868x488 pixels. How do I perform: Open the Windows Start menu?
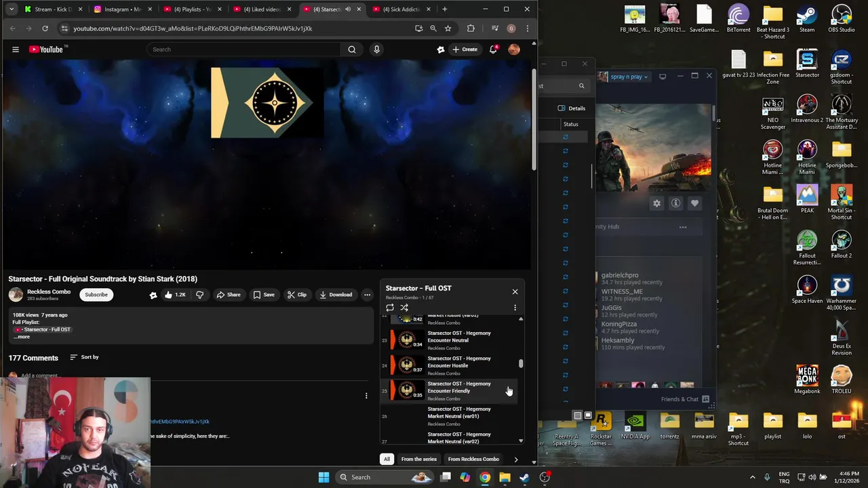pyautogui.click(x=323, y=477)
